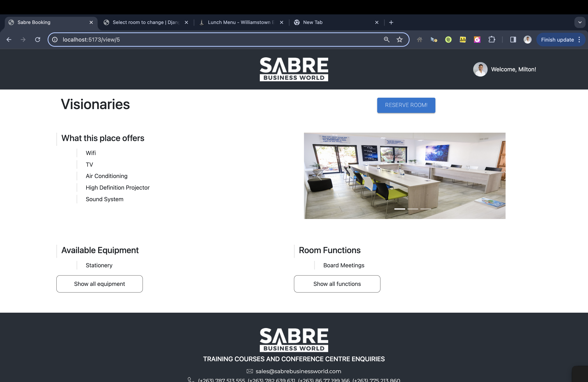Open the Finish update menu dots
588x382 pixels.
coord(579,40)
